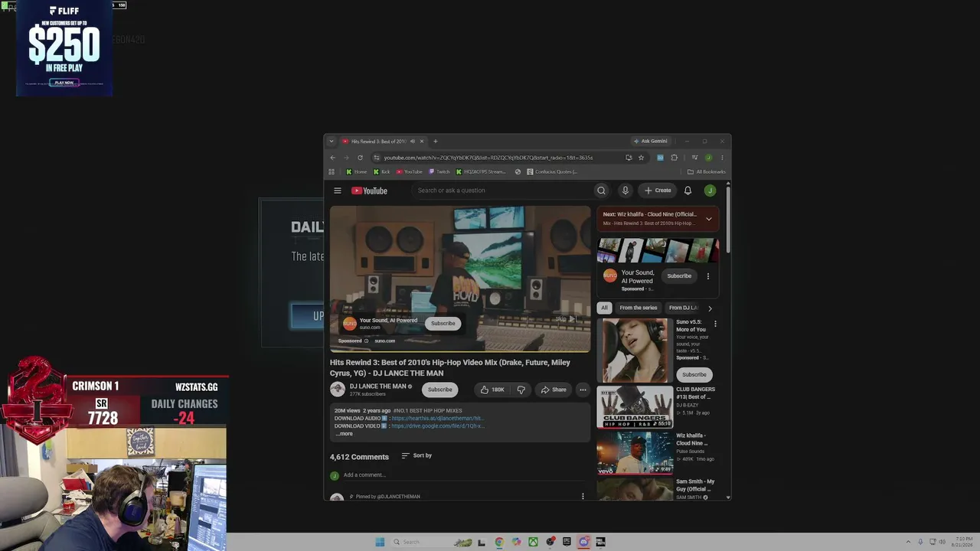Open the Windows Start menu
Screen dimensions: 980x551
[380, 542]
